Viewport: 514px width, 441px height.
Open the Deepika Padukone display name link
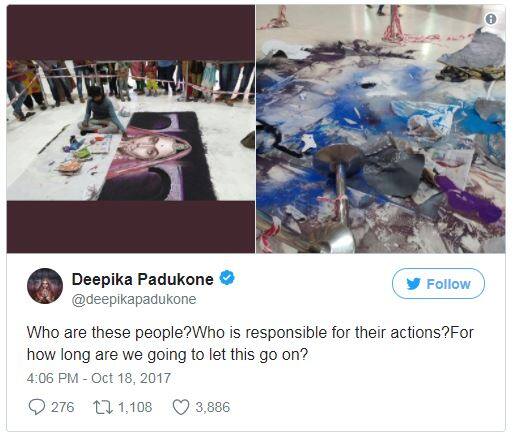pyautogui.click(x=143, y=279)
